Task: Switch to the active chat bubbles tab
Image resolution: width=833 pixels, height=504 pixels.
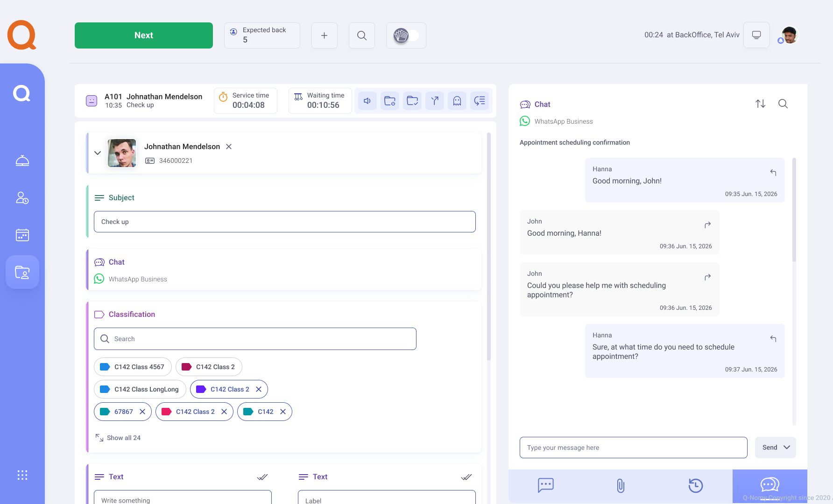Action: pyautogui.click(x=769, y=485)
